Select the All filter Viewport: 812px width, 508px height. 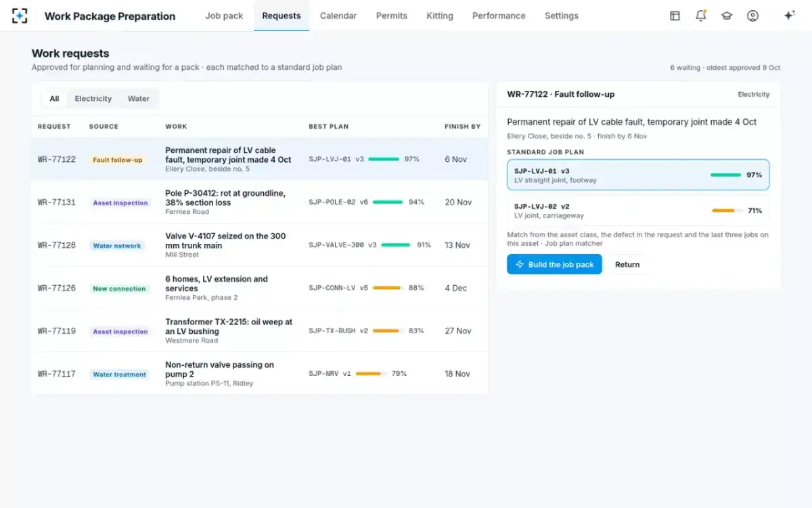pyautogui.click(x=54, y=99)
